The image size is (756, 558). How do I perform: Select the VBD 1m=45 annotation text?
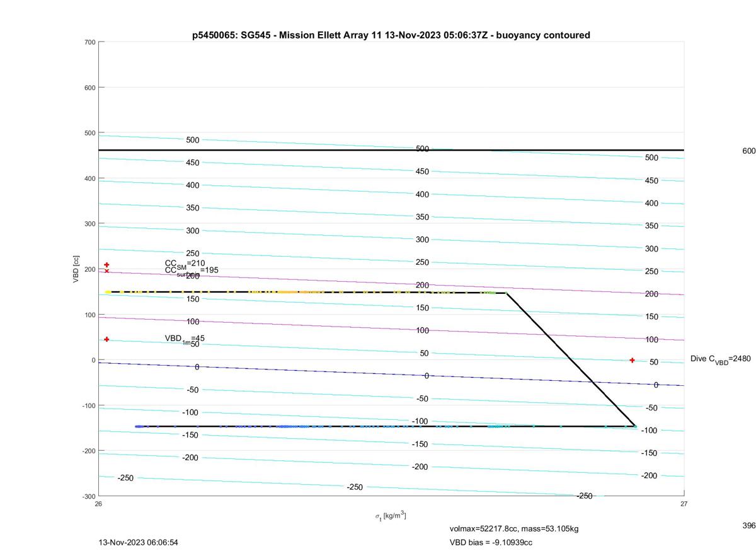[185, 339]
